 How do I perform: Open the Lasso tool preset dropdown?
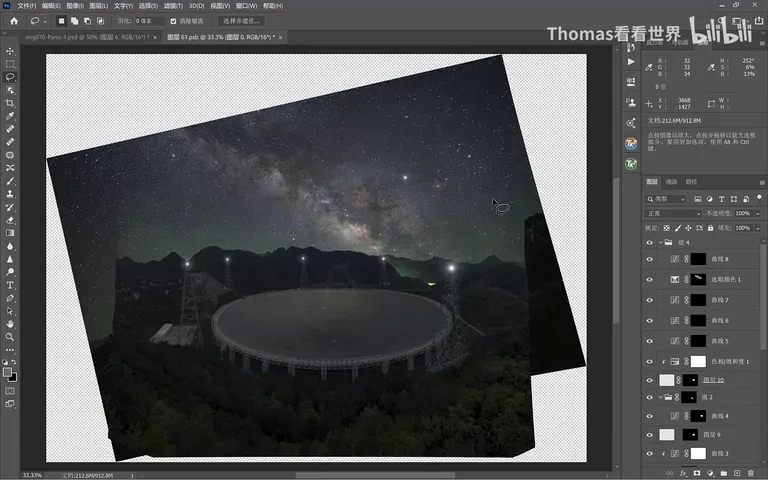[45, 21]
